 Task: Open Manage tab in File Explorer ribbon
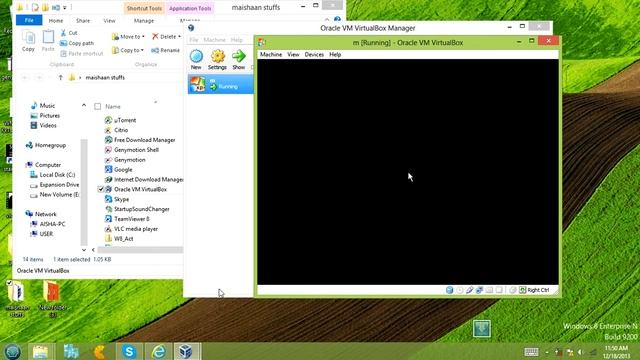click(144, 20)
